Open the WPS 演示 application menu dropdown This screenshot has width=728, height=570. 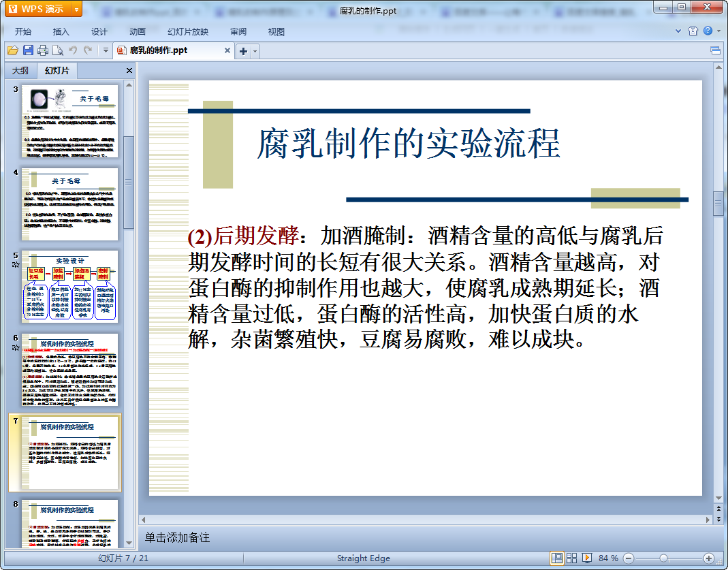[x=76, y=9]
